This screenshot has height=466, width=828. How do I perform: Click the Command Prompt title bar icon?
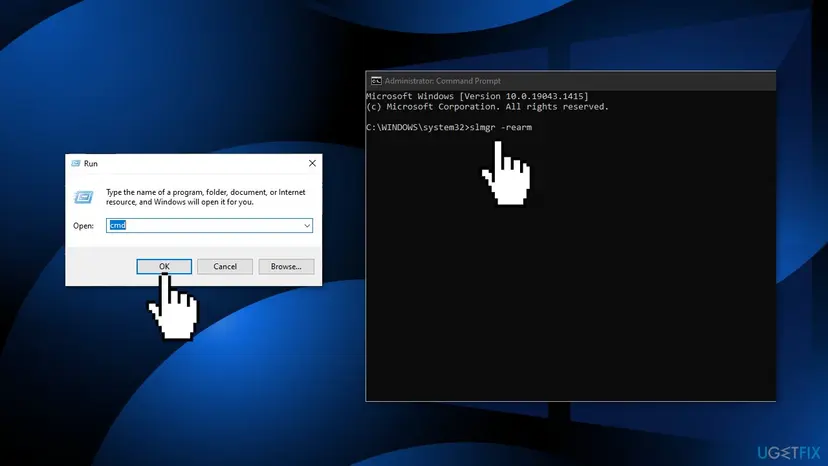376,81
